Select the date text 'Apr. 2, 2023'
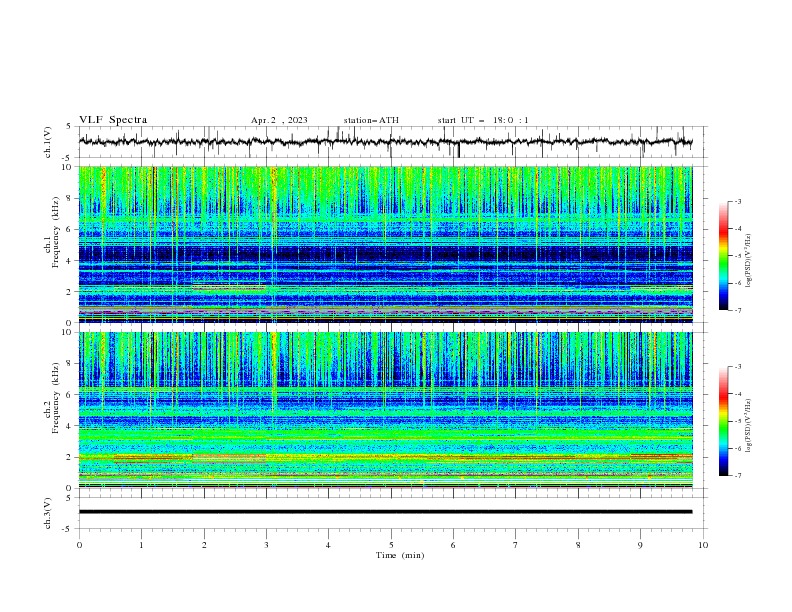Viewport: 792px width, 612px height. tap(279, 120)
